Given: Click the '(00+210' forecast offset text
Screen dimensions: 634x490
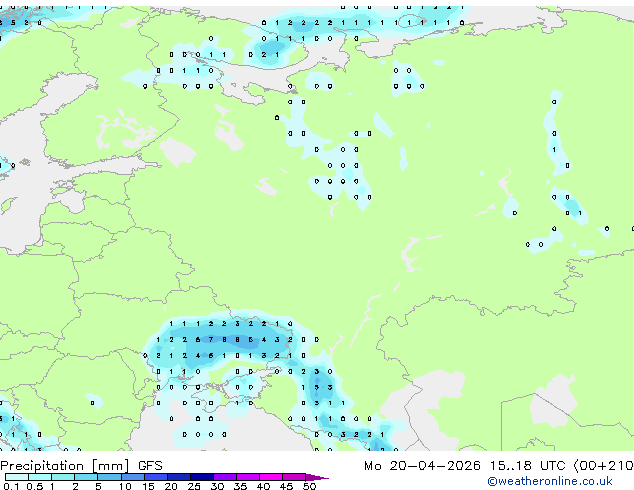Looking at the screenshot, I should pyautogui.click(x=604, y=466).
